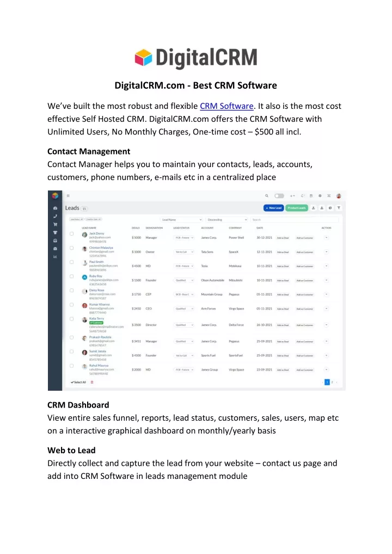This screenshot has width=392, height=554.
Task: Click Kalia Terry's avatar picture
Action: point(84,320)
